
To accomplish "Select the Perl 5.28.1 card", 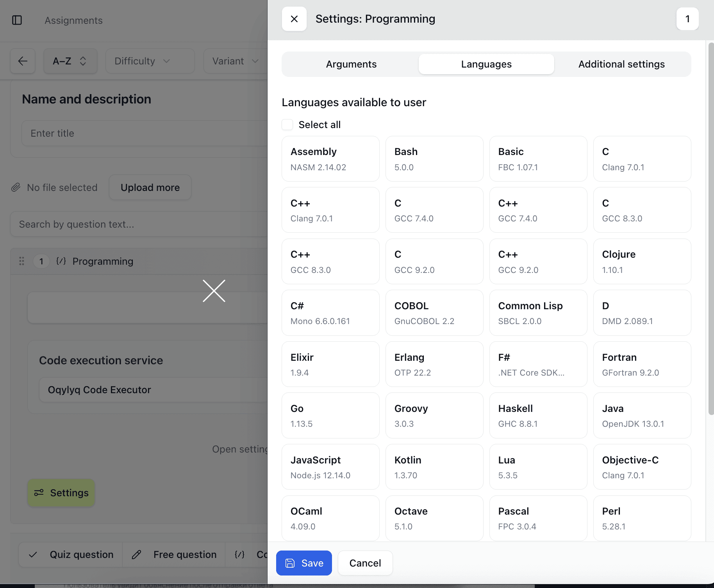I will [642, 518].
